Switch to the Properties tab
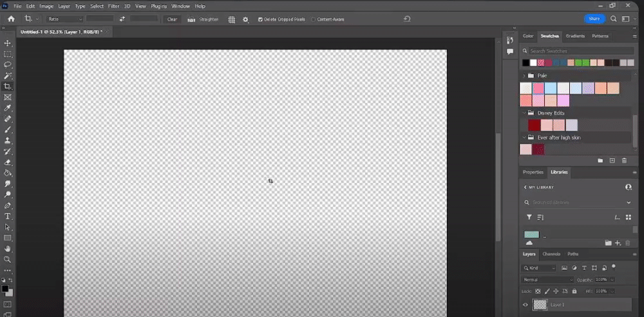This screenshot has width=644, height=317. click(533, 172)
